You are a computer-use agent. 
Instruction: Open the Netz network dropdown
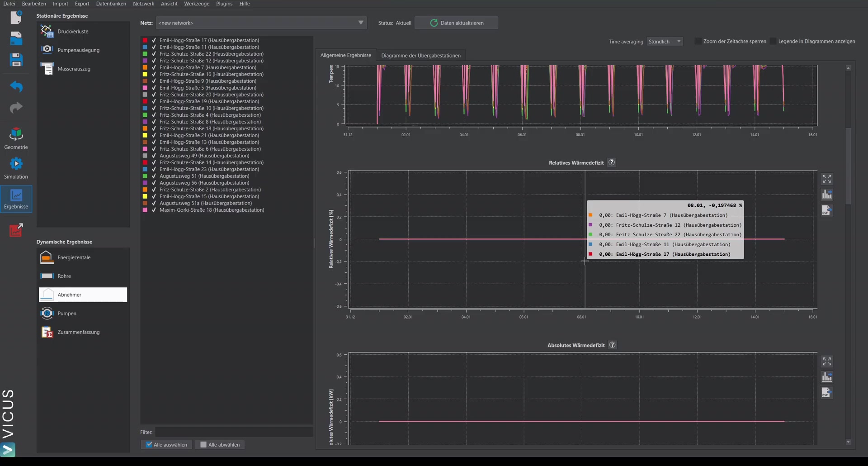(261, 23)
